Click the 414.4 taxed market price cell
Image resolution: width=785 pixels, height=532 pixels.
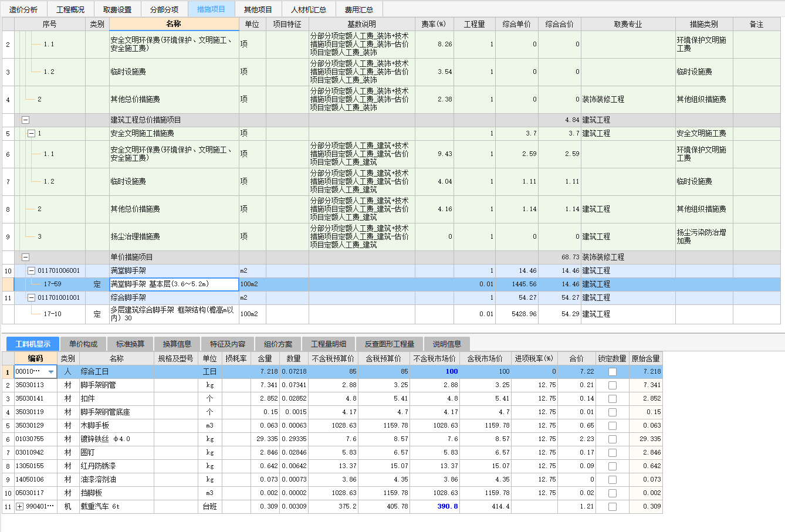[486, 506]
